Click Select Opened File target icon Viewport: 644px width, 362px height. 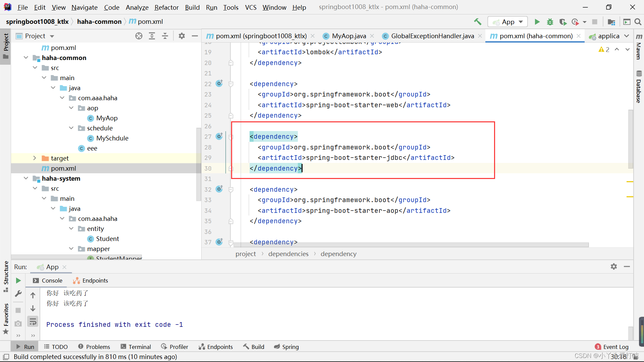click(x=139, y=36)
